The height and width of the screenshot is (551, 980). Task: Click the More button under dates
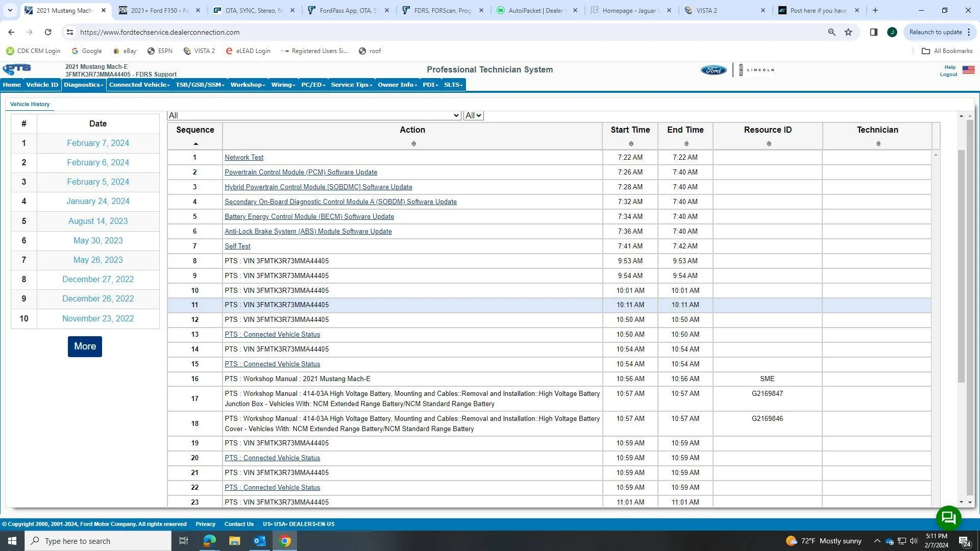[x=85, y=346]
